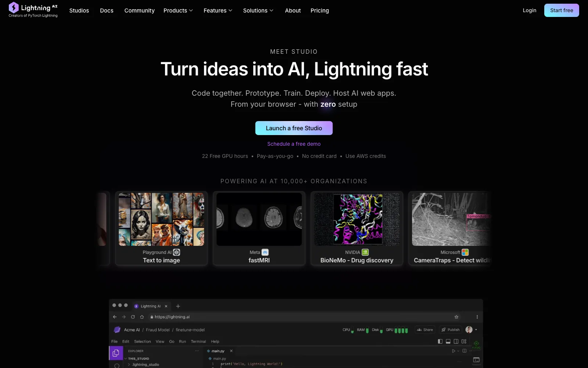Click the Login link
Screen dimensions: 588x368
coord(530,10)
